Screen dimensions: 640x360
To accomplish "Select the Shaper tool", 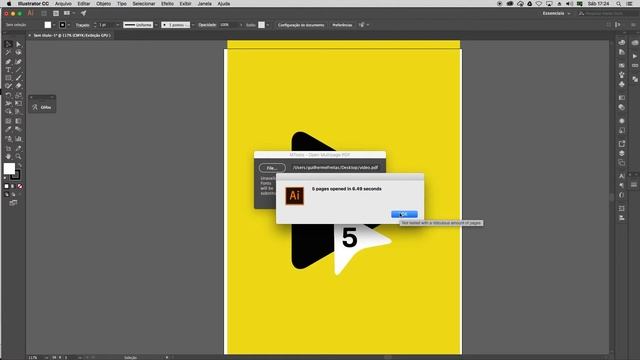I will pyautogui.click(x=9, y=86).
